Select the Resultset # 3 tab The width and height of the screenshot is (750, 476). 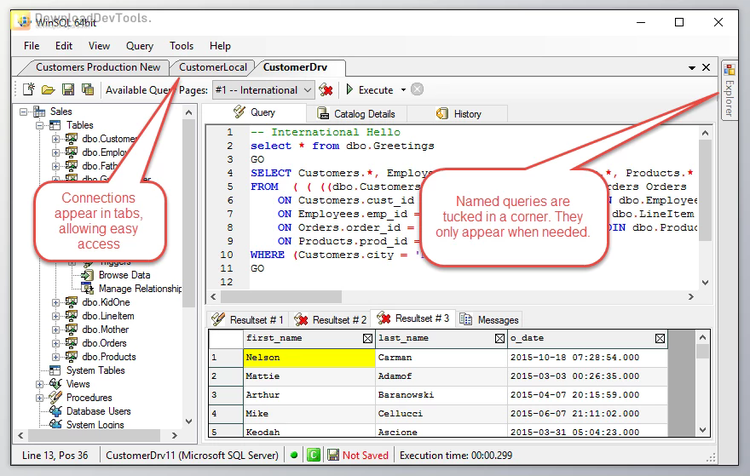click(x=413, y=319)
